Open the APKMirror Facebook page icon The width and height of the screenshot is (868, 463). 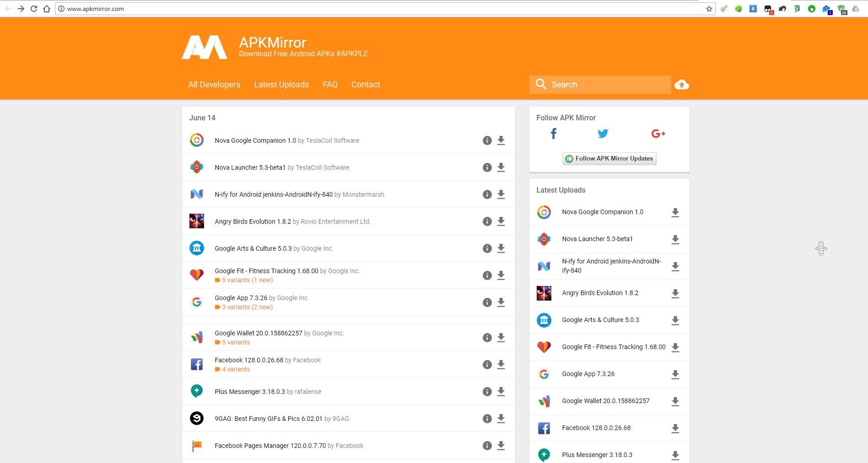553,134
